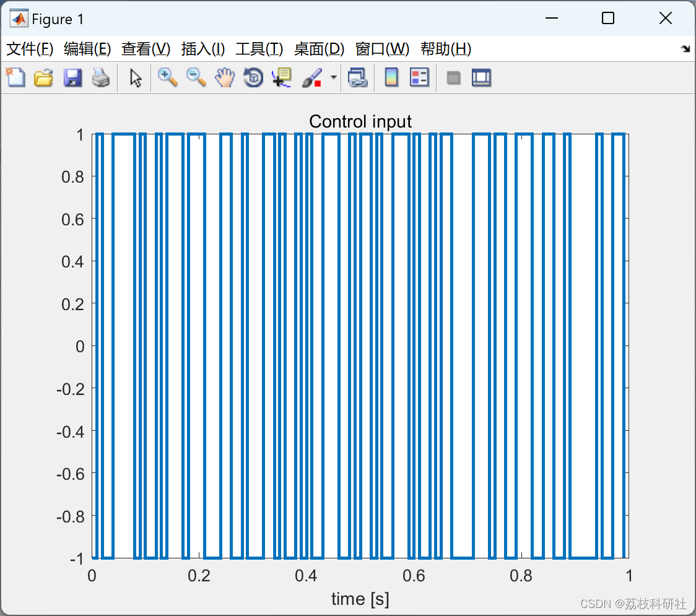Enable the Data Cursor tool
The width and height of the screenshot is (696, 616).
click(282, 77)
